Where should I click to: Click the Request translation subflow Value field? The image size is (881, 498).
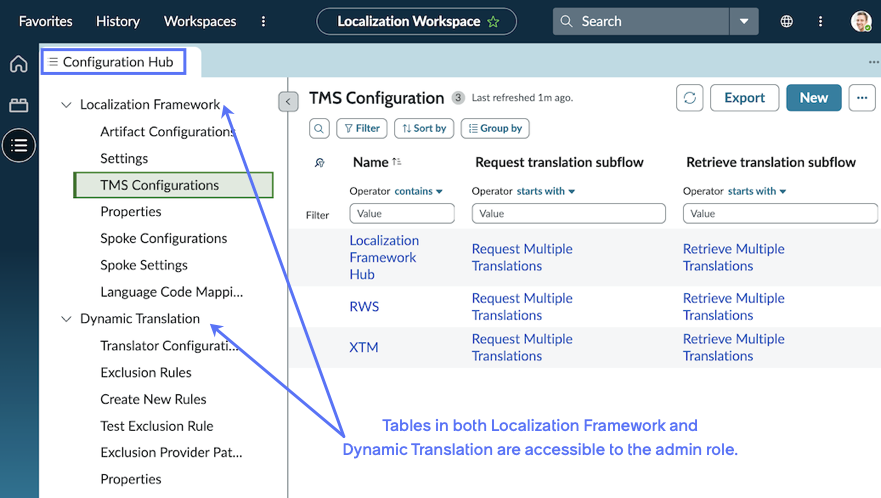coord(569,214)
